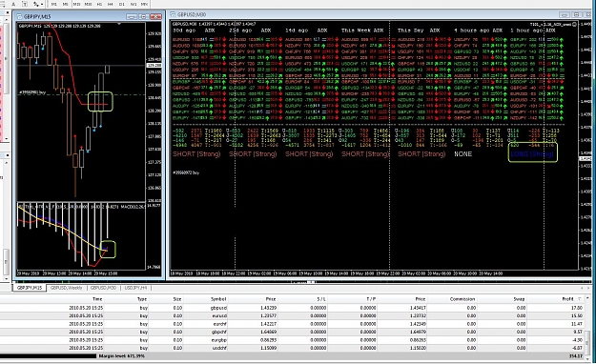Screen dimensions: 596x364
Task: Click the NONE signal label in GBPUSD chart
Action: click(x=462, y=153)
